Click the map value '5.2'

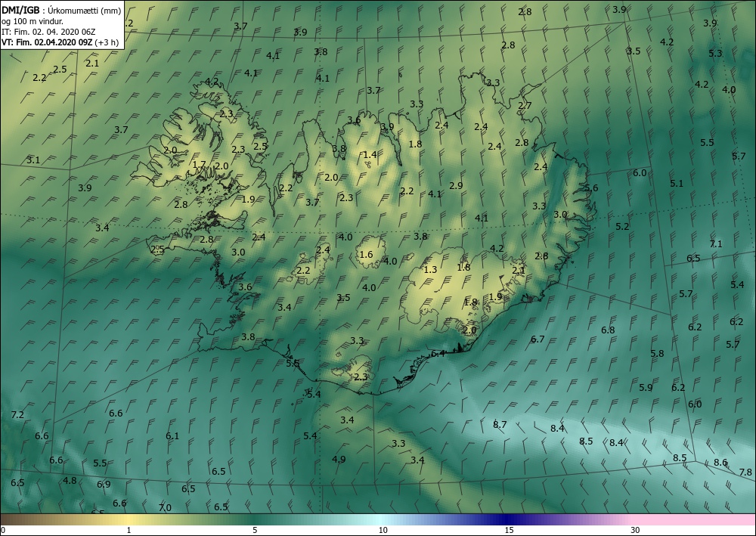[x=622, y=226]
